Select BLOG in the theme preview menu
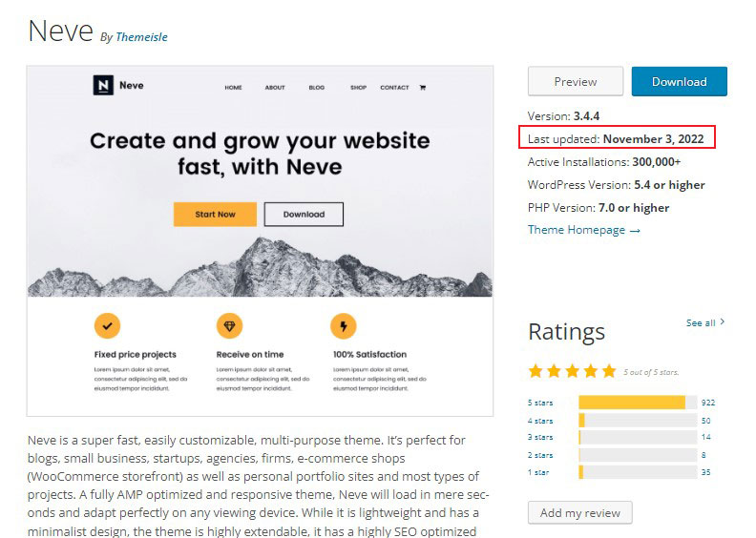This screenshot has width=756, height=538. tap(316, 88)
